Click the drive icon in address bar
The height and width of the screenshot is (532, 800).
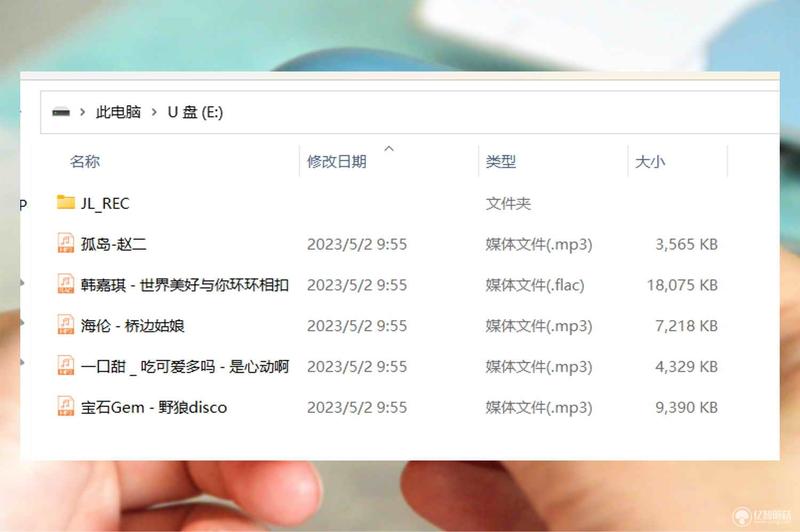click(61, 112)
